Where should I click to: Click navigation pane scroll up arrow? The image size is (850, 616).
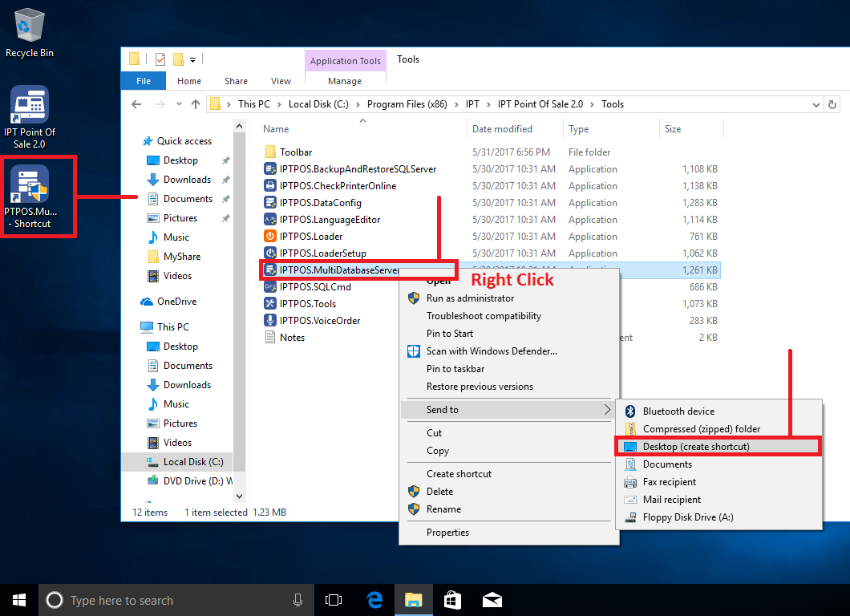pyautogui.click(x=239, y=126)
